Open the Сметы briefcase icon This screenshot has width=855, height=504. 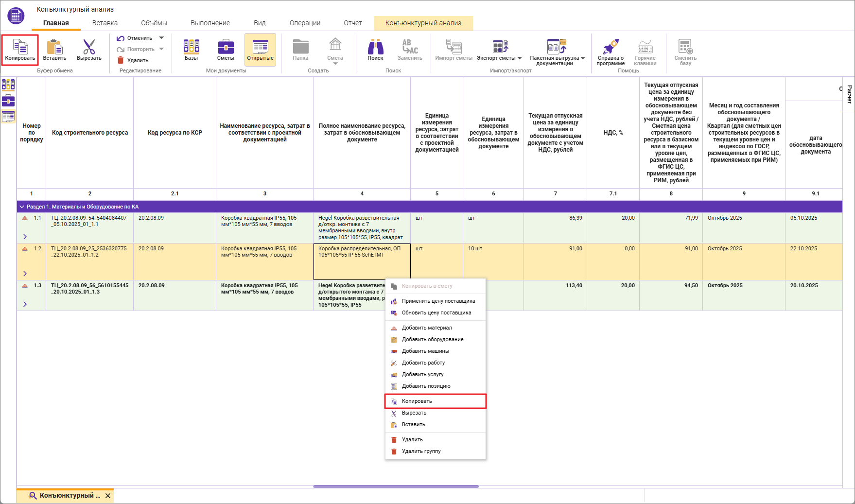tap(226, 50)
